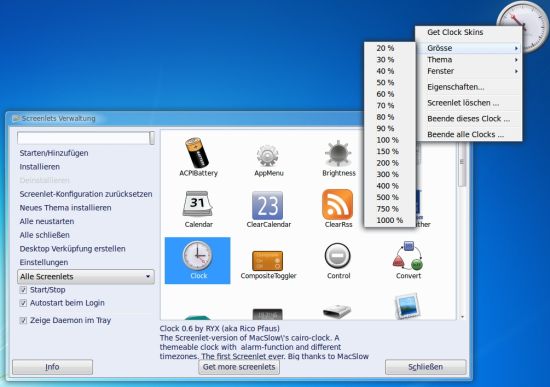Screen dimensions: 550x387
Task: Set clock size to 150 %
Action: 390,151
